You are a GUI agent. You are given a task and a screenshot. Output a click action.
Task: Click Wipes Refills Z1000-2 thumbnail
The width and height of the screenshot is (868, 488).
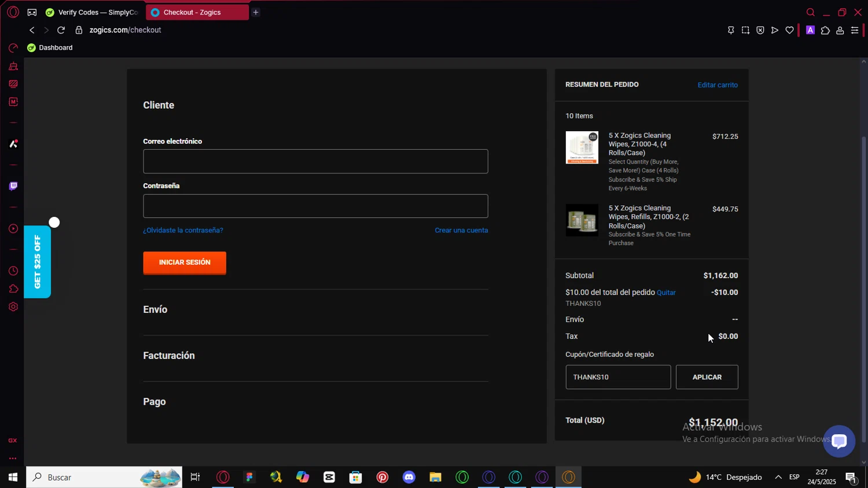[582, 220]
